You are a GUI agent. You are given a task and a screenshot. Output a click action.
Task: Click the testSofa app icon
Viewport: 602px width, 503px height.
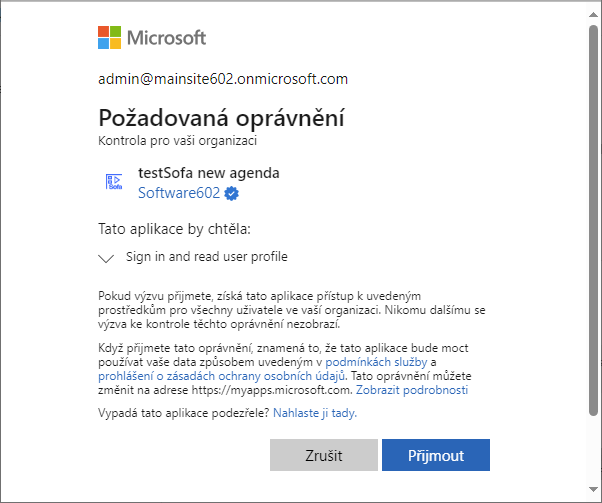tap(114, 182)
